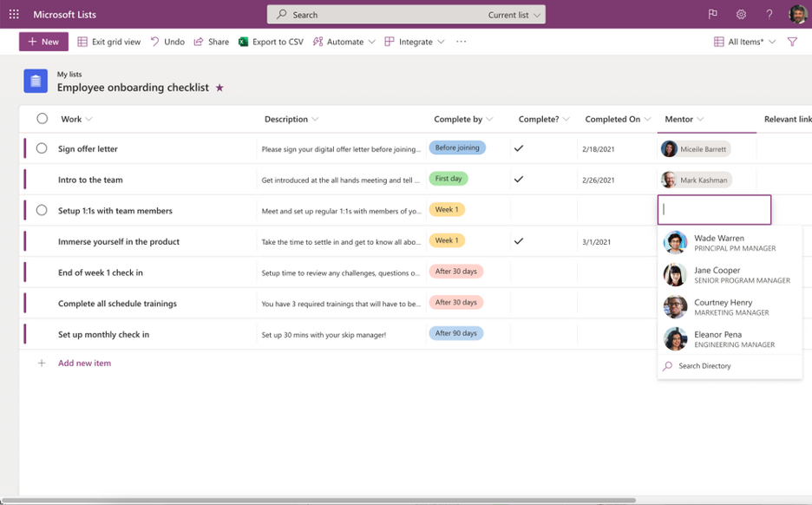Viewport: 812px width, 505px height.
Task: Select the Sign offer letter row circle
Action: (42, 148)
